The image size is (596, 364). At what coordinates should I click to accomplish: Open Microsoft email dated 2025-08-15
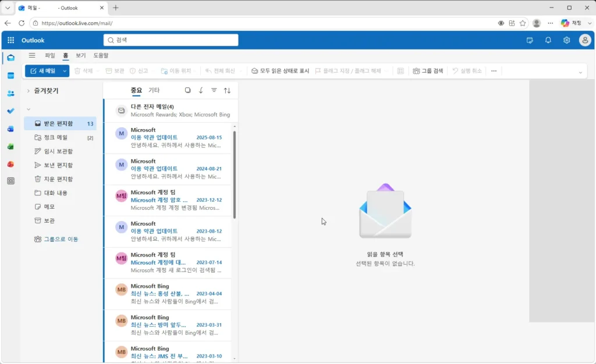[167, 138]
